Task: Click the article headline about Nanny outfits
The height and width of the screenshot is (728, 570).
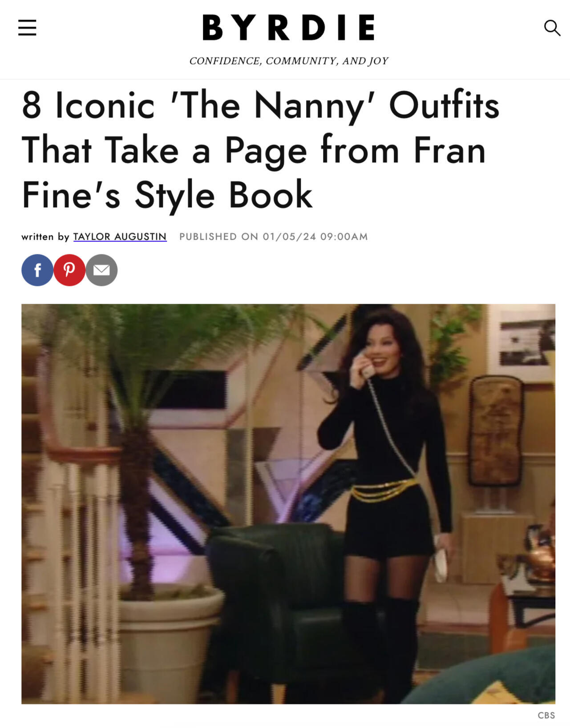Action: click(x=261, y=150)
